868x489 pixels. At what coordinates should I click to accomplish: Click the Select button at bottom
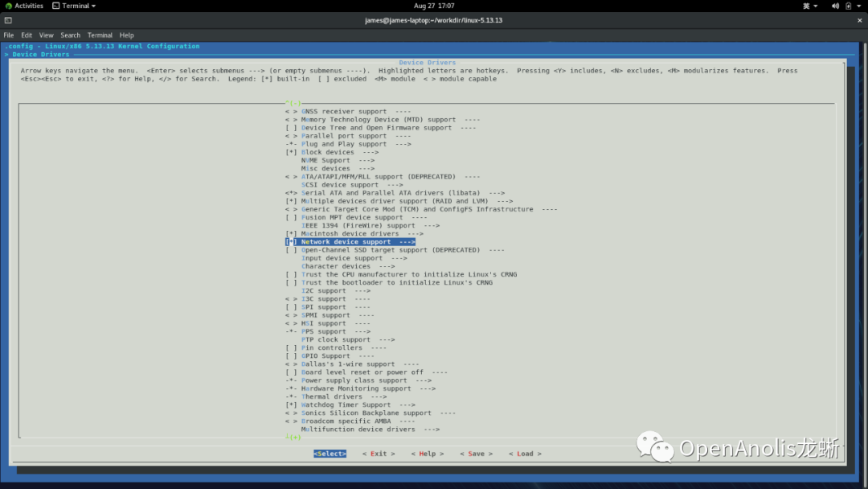click(x=330, y=454)
